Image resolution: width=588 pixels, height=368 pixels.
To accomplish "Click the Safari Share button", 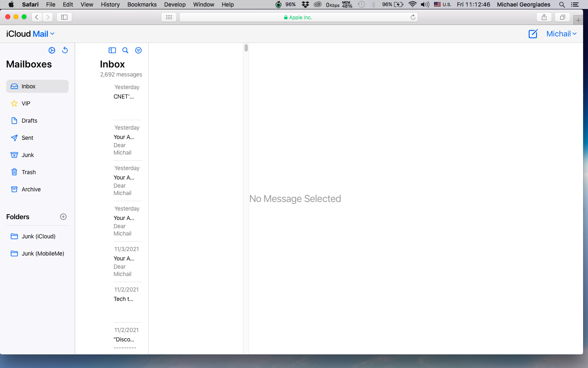I will coord(544,17).
